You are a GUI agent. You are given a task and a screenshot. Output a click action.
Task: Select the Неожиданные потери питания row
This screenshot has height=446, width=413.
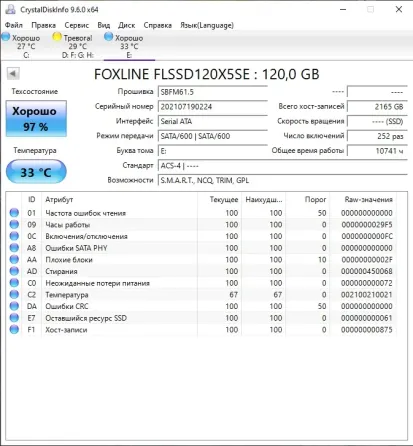(202, 283)
